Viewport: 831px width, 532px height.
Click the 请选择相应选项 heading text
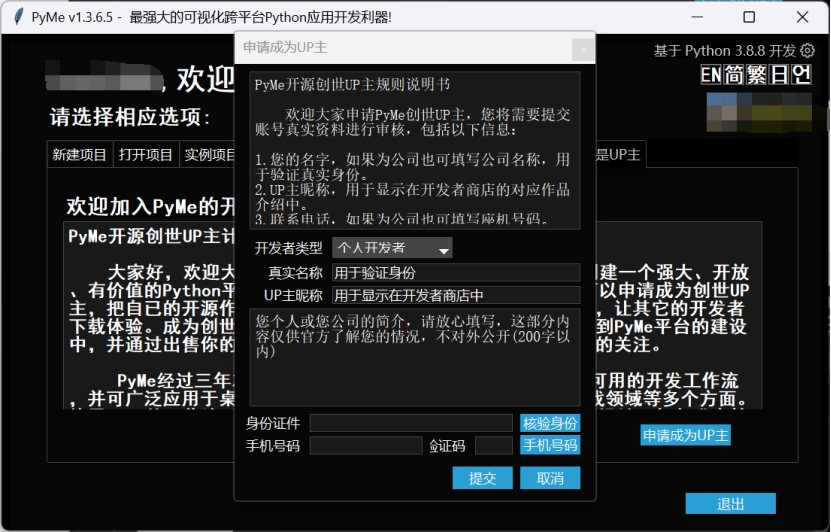click(130, 117)
